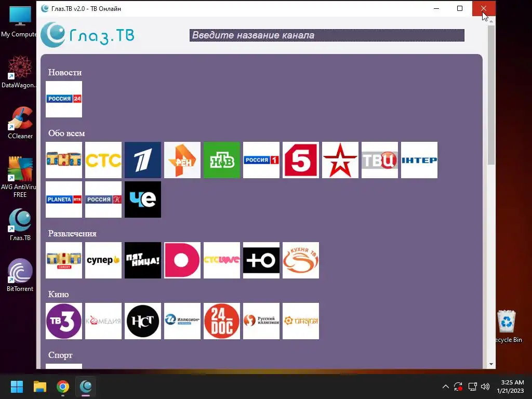Viewport: 532px width, 399px height.
Task: Open the Россия 24 news channel
Action: coord(64,99)
